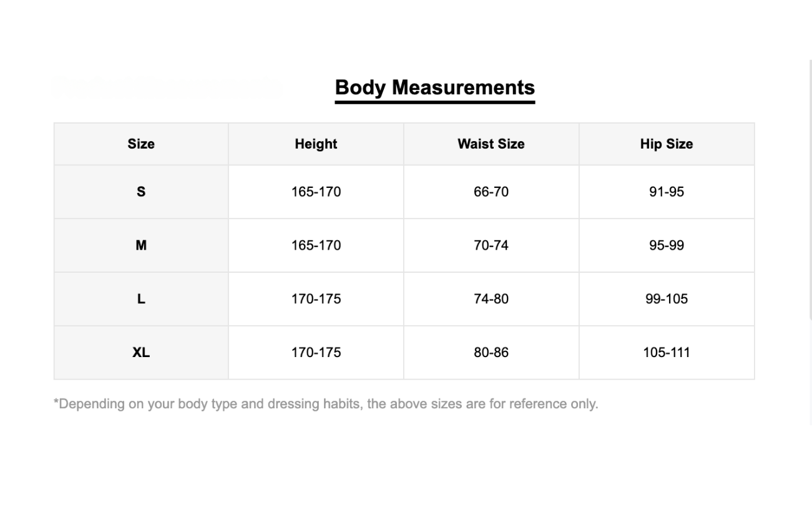The height and width of the screenshot is (515, 812).
Task: Select the Height column header
Action: (x=316, y=144)
